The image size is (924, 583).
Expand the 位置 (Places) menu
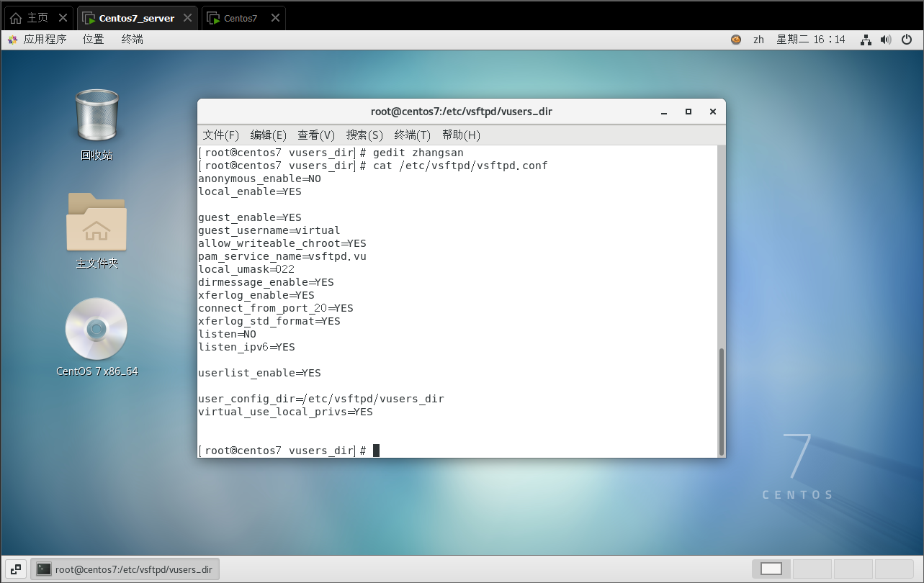coord(93,40)
